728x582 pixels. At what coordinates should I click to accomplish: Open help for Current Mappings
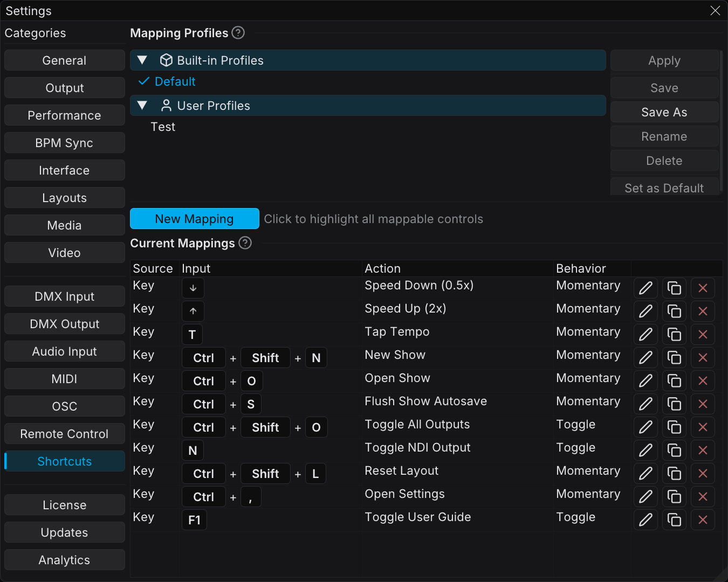tap(245, 243)
